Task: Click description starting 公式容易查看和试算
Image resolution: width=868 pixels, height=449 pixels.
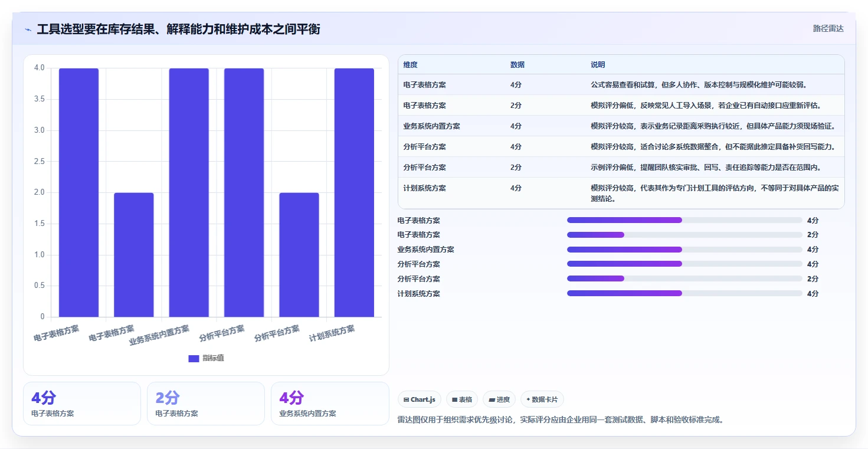Action: 699,85
